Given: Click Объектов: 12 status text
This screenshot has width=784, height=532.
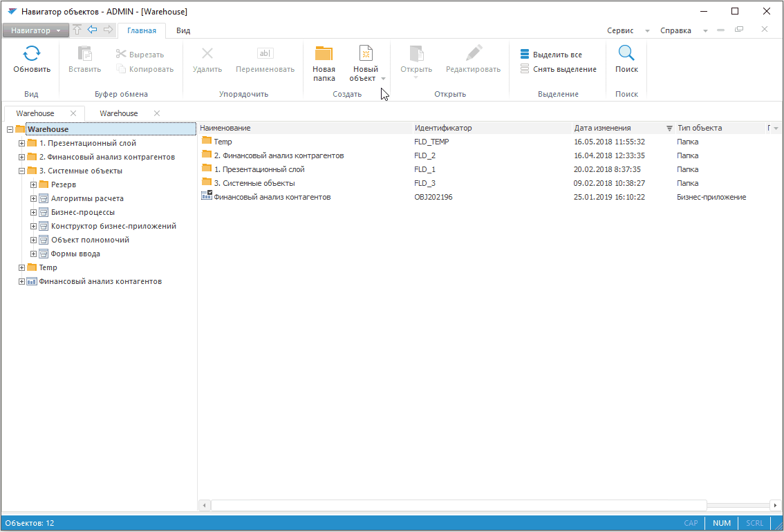Looking at the screenshot, I should (x=30, y=523).
